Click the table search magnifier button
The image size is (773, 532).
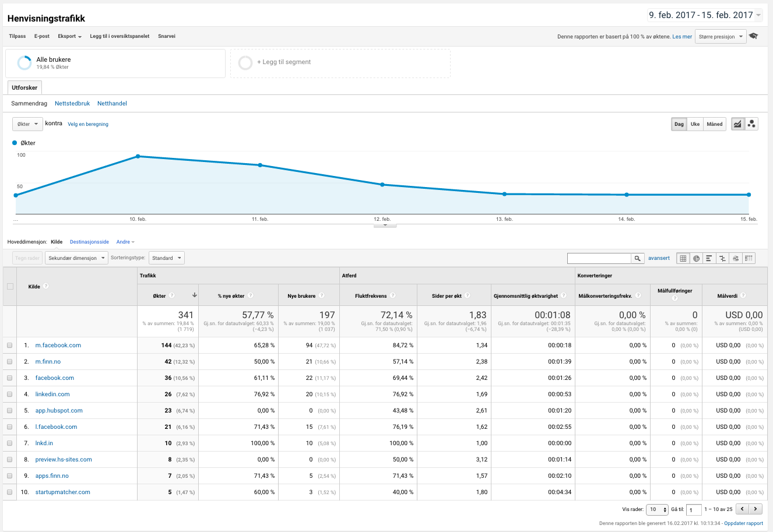tap(638, 258)
